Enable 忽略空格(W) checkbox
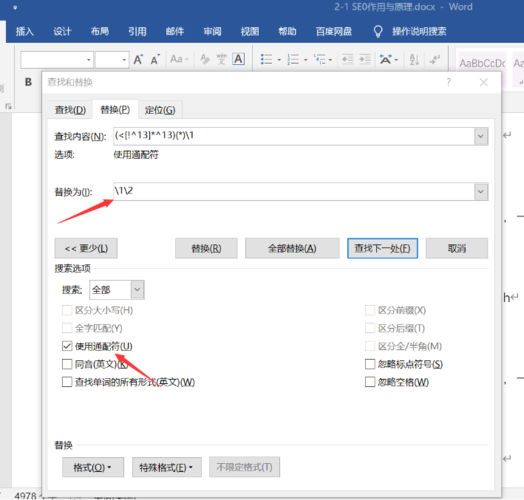524x500 pixels. (370, 382)
